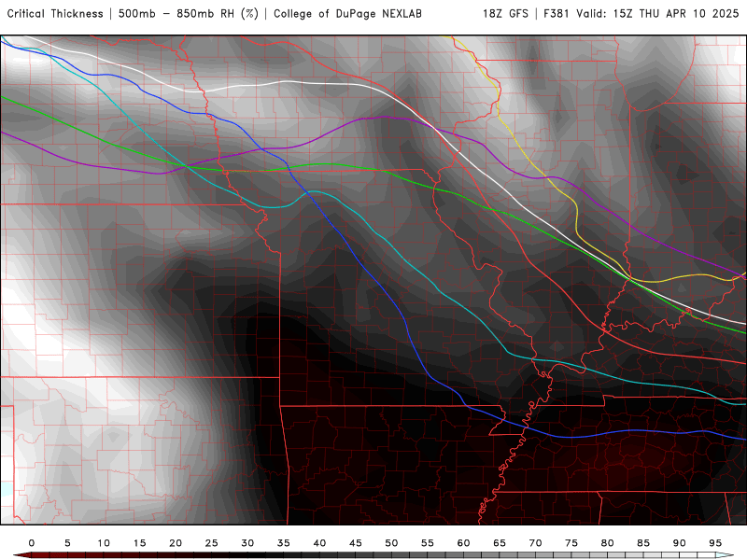The height and width of the screenshot is (560, 747).
Task: Click the "85" value on the RH scale
Action: point(643,543)
